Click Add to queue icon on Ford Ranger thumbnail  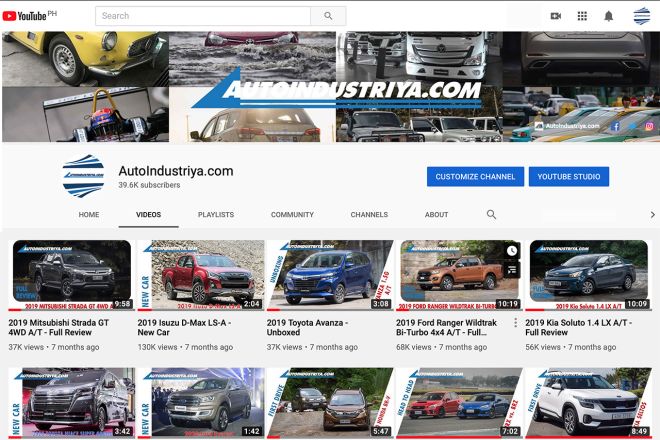coord(512,270)
